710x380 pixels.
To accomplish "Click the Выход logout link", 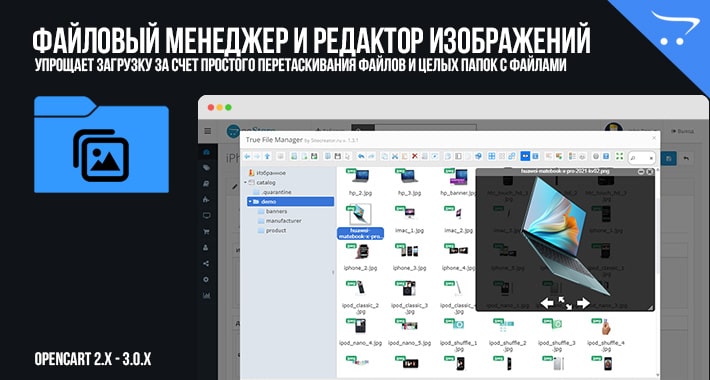I will pos(682,131).
